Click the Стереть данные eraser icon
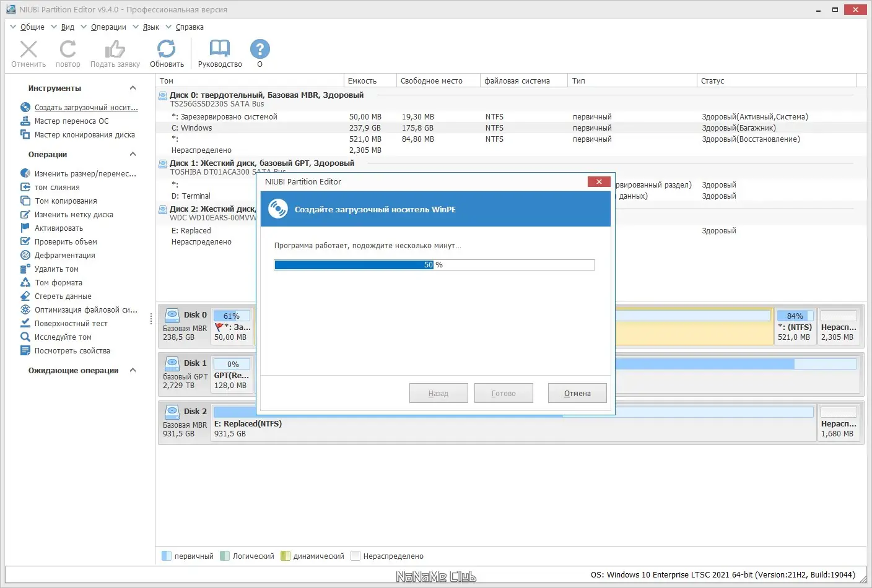872x588 pixels. [25, 296]
